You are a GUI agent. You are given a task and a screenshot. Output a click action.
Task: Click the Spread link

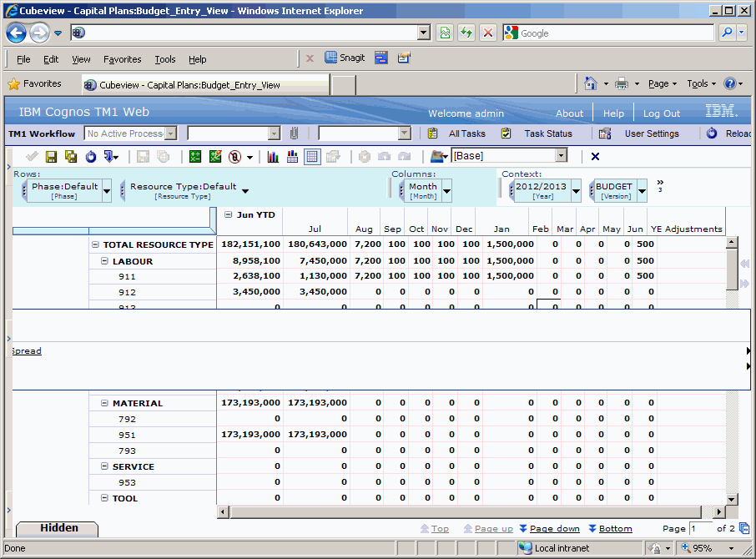[27, 350]
